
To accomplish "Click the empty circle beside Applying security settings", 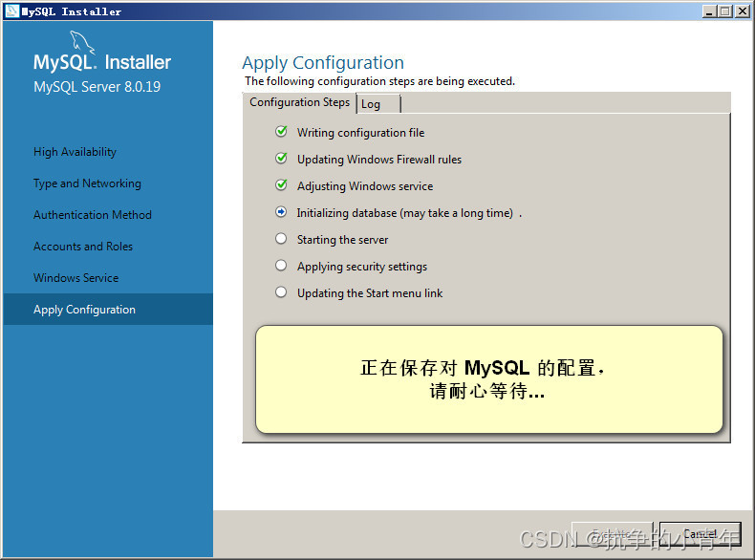I will coord(281,266).
